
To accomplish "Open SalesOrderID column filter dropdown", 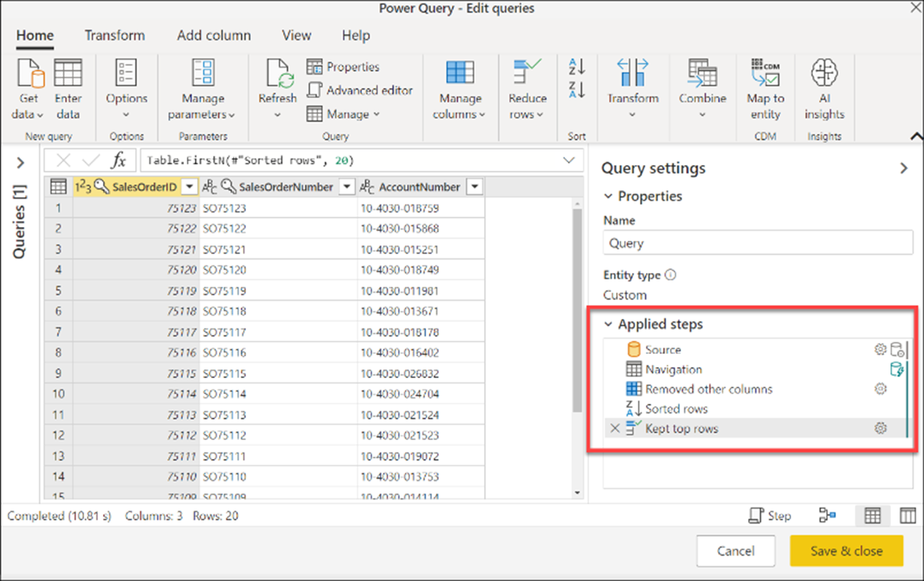I will coord(190,188).
